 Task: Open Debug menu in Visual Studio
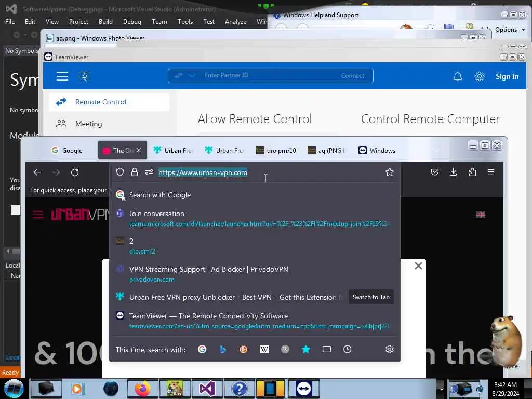pyautogui.click(x=132, y=22)
